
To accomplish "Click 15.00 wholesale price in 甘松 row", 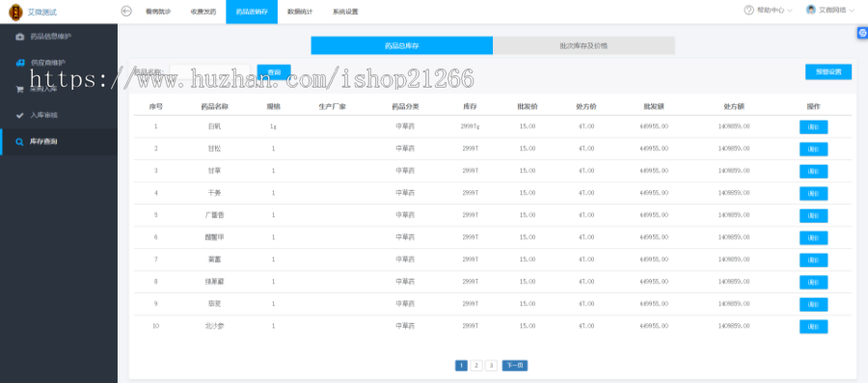I will click(528, 149).
